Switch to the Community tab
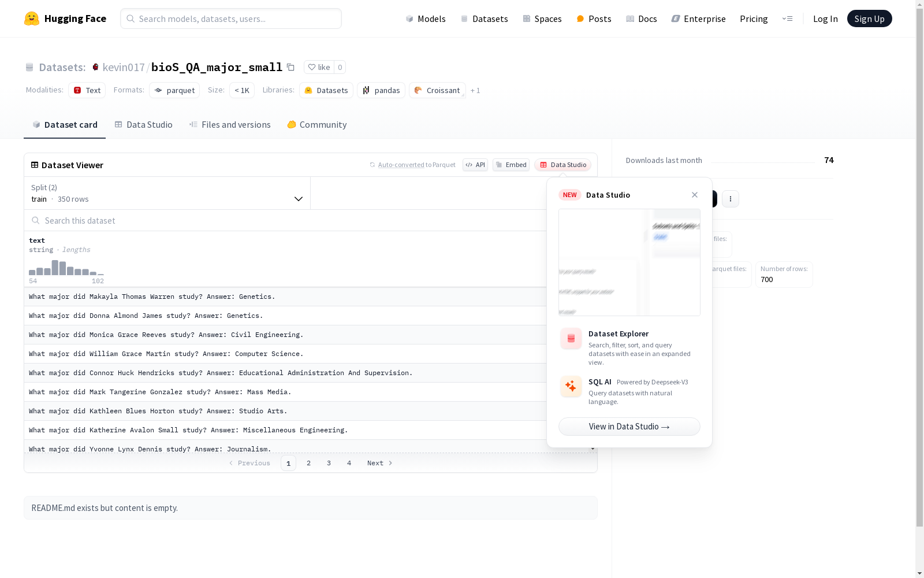The width and height of the screenshot is (924, 578). 317,124
